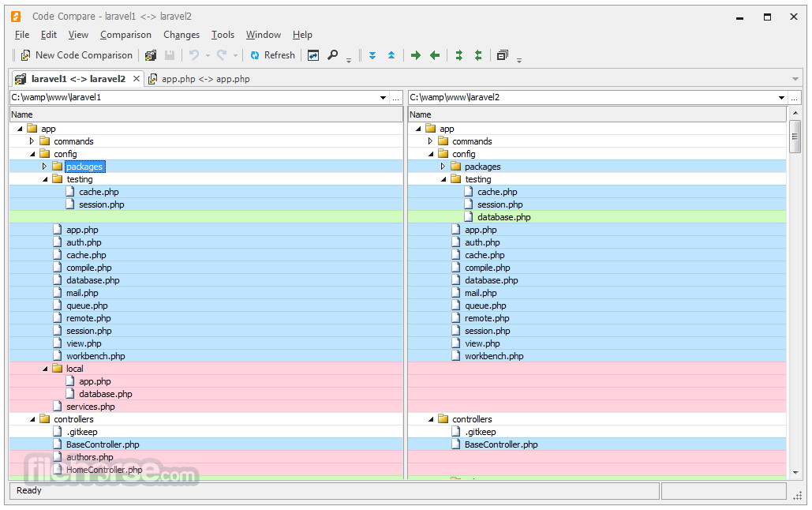
Task: Expand the left pane packages folder
Action: [x=44, y=167]
